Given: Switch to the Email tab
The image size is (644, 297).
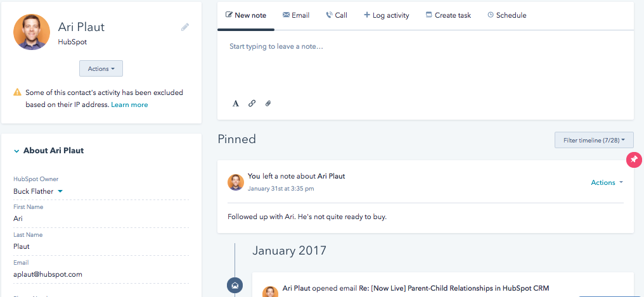Looking at the screenshot, I should 296,15.
